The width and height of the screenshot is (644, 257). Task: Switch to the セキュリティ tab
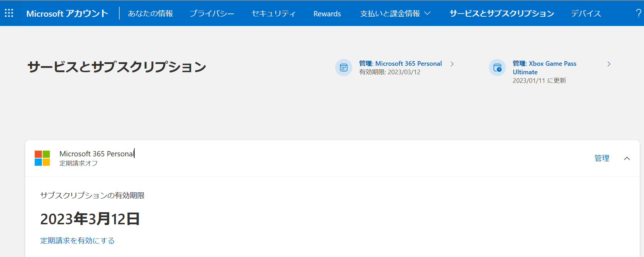tap(274, 14)
